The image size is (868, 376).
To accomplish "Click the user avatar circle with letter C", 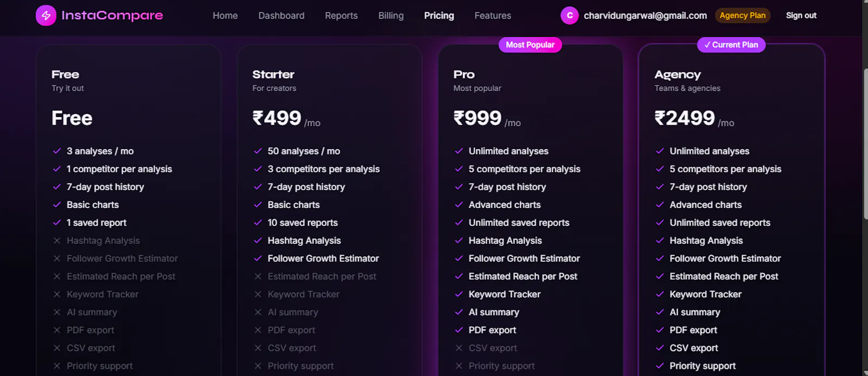I will (570, 16).
